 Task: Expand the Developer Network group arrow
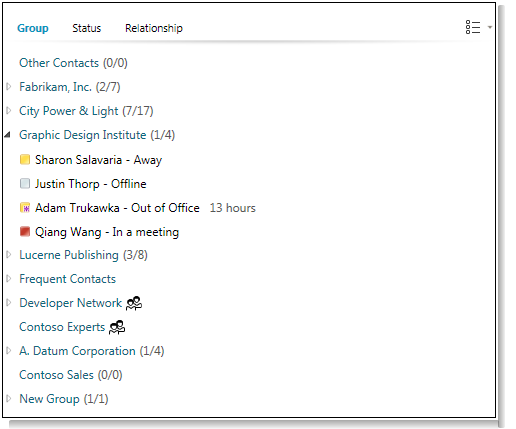pyautogui.click(x=9, y=303)
